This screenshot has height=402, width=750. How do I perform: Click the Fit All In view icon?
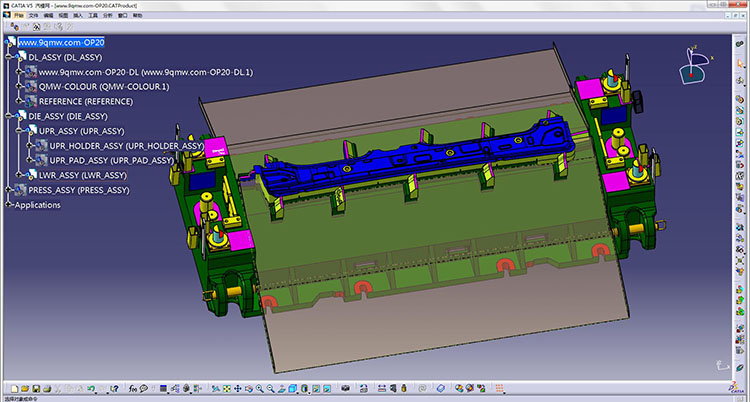[228, 388]
